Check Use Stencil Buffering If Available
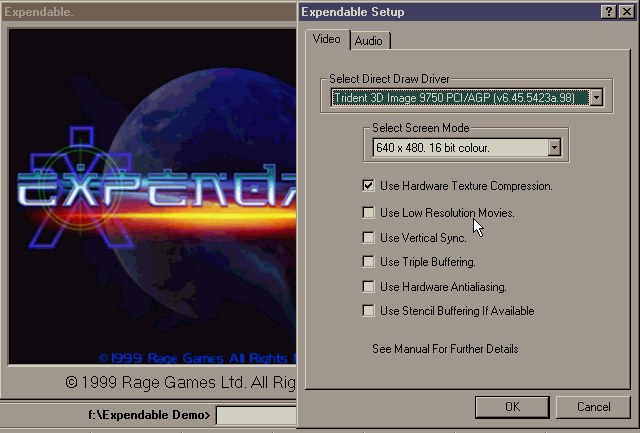 368,311
